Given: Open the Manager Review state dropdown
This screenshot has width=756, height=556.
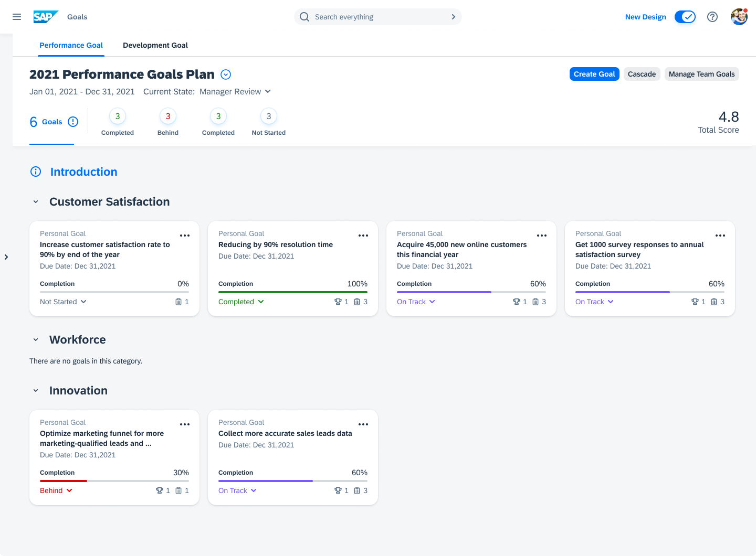Looking at the screenshot, I should pos(235,91).
